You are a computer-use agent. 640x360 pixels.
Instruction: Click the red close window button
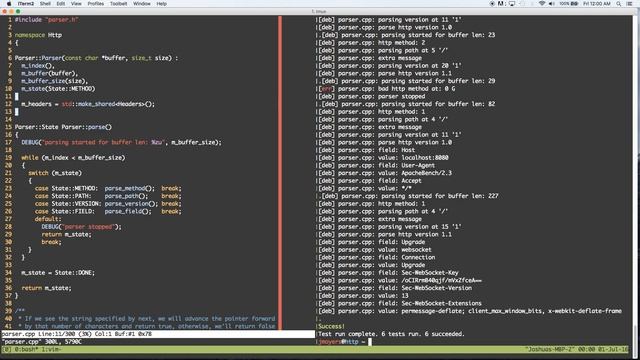point(5,11)
